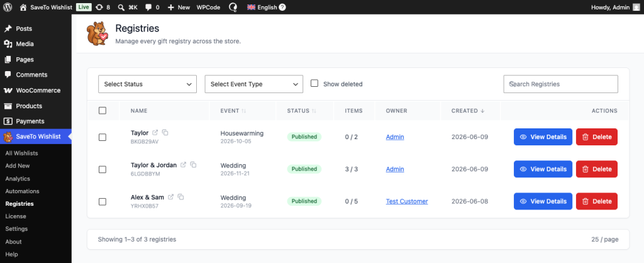Open the Settings submenu item

click(16, 229)
